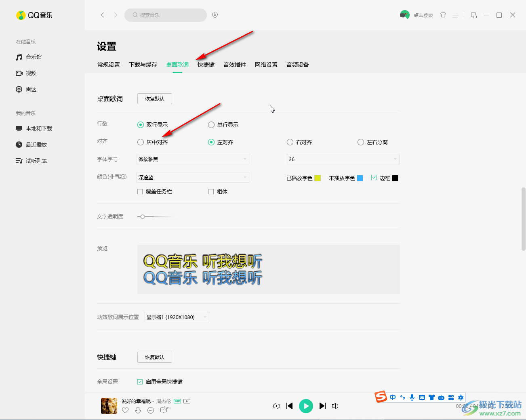Open the 微软雅黑 font dropdown
The height and width of the screenshot is (420, 526).
click(x=193, y=159)
